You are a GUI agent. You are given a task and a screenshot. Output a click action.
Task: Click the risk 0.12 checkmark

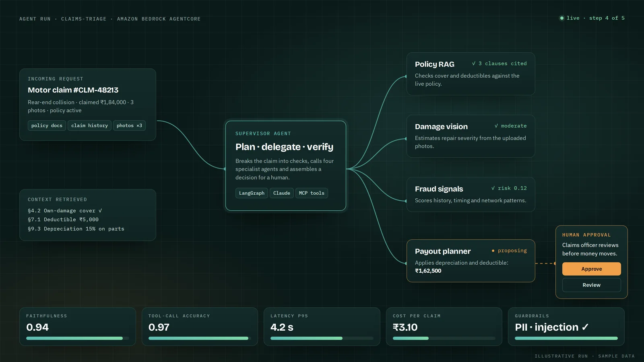(493, 188)
